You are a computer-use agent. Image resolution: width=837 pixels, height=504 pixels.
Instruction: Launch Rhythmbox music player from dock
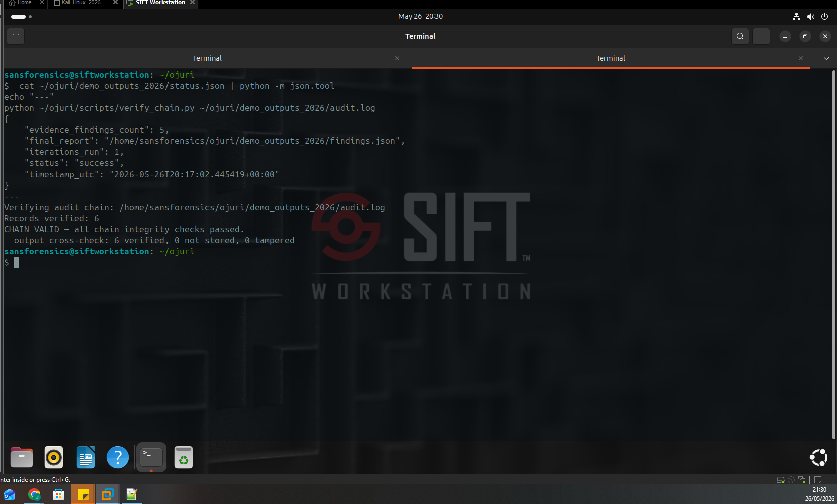(x=54, y=457)
